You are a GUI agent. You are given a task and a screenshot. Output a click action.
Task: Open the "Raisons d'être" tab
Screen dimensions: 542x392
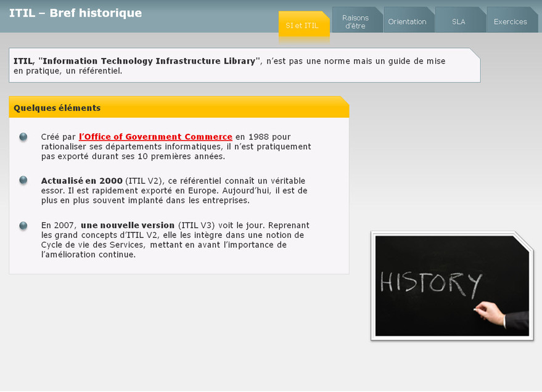355,22
